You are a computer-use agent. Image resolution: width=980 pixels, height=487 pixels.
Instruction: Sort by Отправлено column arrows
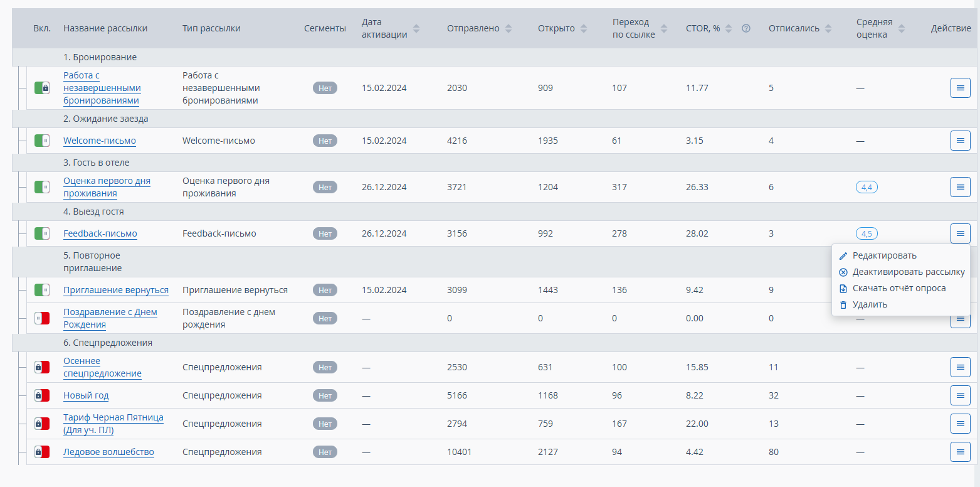point(508,28)
